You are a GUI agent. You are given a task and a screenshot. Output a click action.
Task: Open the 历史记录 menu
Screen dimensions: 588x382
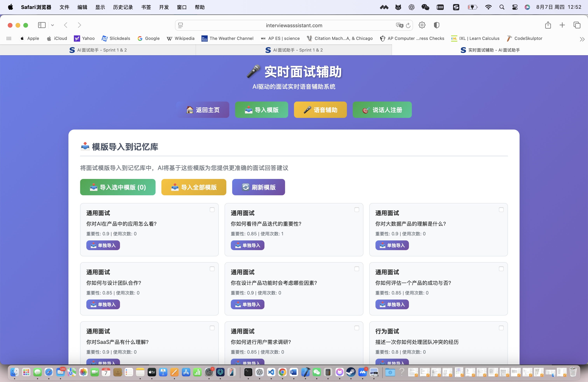[123, 7]
